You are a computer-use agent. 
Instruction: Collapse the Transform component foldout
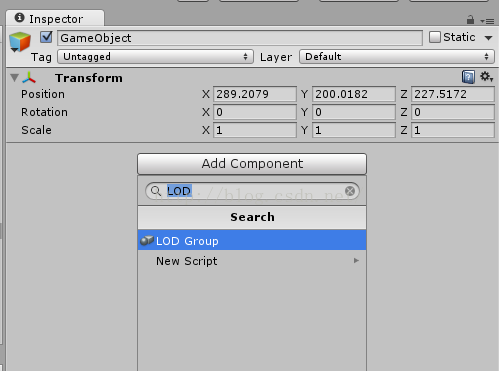(x=14, y=78)
